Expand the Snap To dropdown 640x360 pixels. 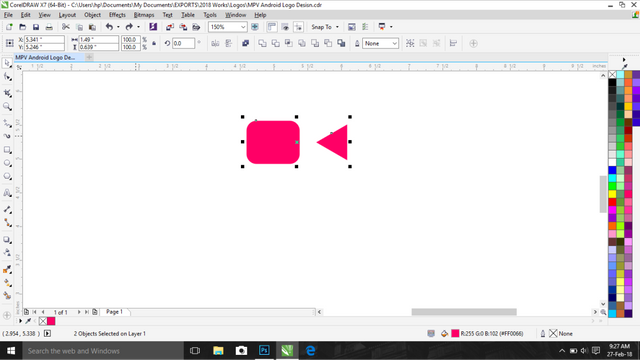coord(337,27)
